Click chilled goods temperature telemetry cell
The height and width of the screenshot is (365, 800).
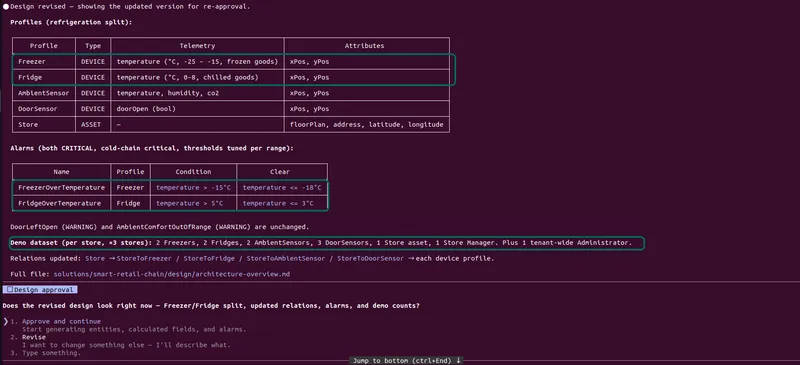tap(197, 78)
